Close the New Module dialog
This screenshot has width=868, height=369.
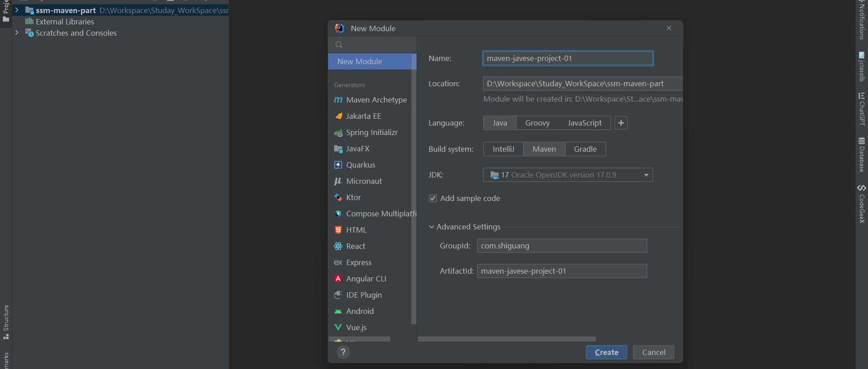(x=669, y=28)
